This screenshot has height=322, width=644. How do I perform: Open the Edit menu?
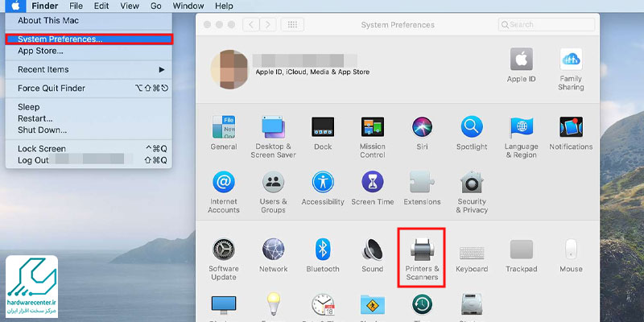101,6
